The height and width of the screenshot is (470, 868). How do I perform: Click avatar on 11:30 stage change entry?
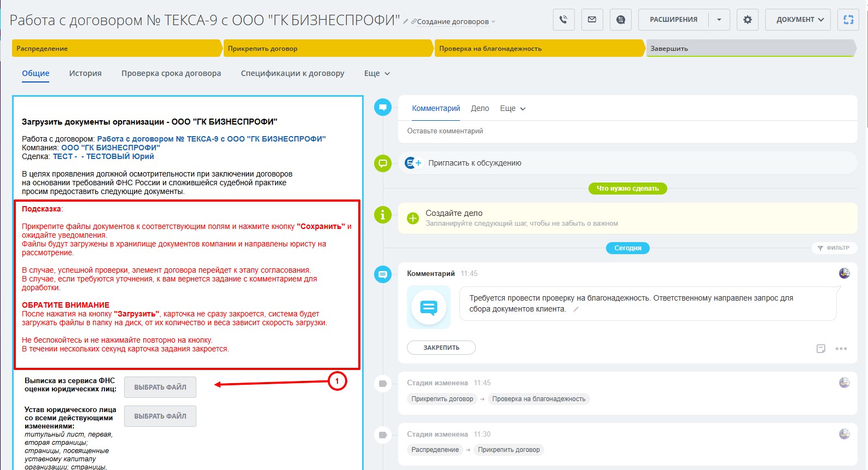point(844,434)
